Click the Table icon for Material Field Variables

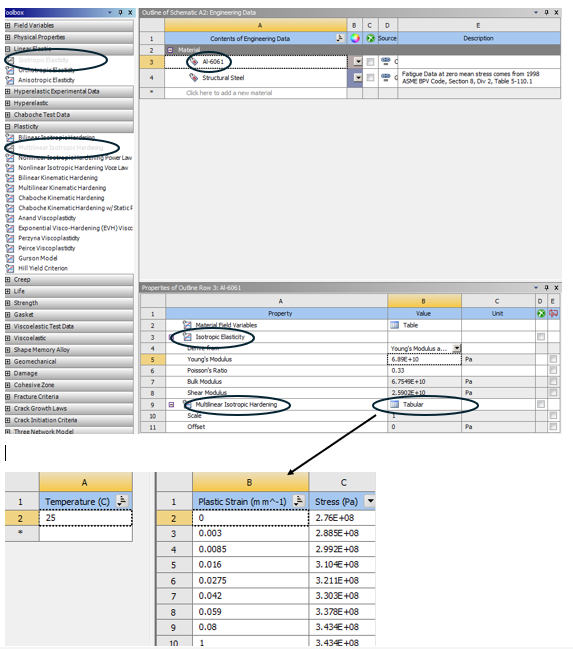tap(395, 325)
